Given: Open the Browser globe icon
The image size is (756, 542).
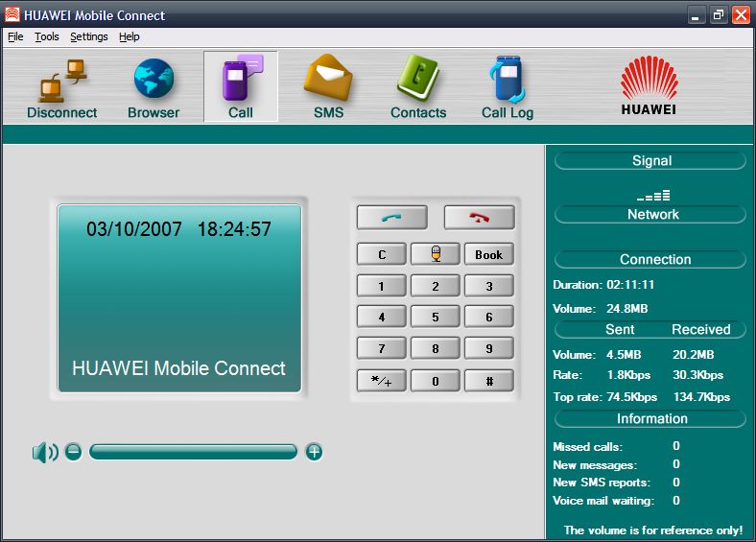Looking at the screenshot, I should point(154,88).
